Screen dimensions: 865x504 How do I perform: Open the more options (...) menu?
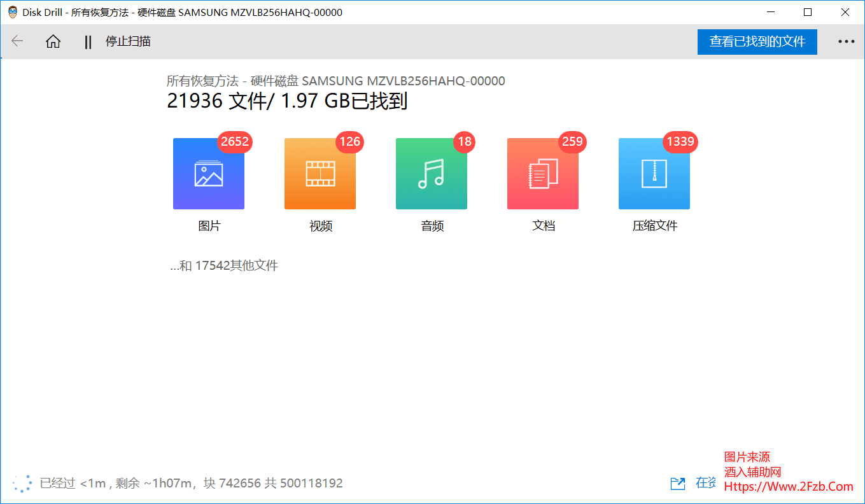pos(846,41)
